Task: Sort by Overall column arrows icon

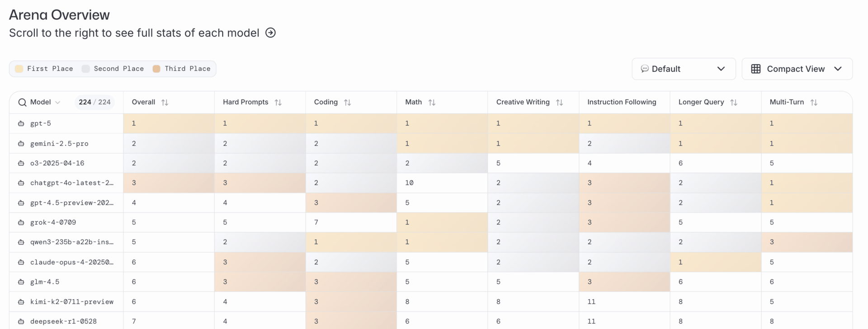Action: (165, 103)
